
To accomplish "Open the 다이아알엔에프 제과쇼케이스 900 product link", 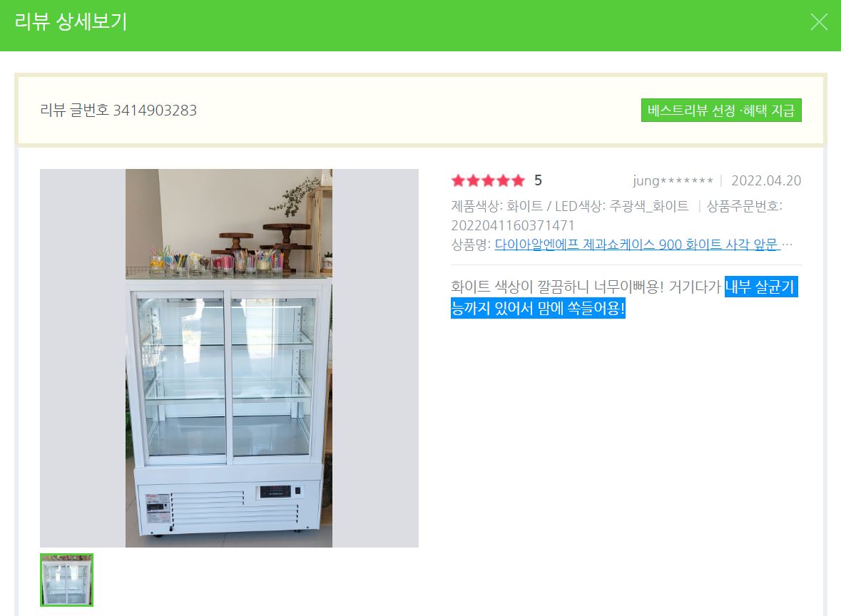I will (636, 245).
